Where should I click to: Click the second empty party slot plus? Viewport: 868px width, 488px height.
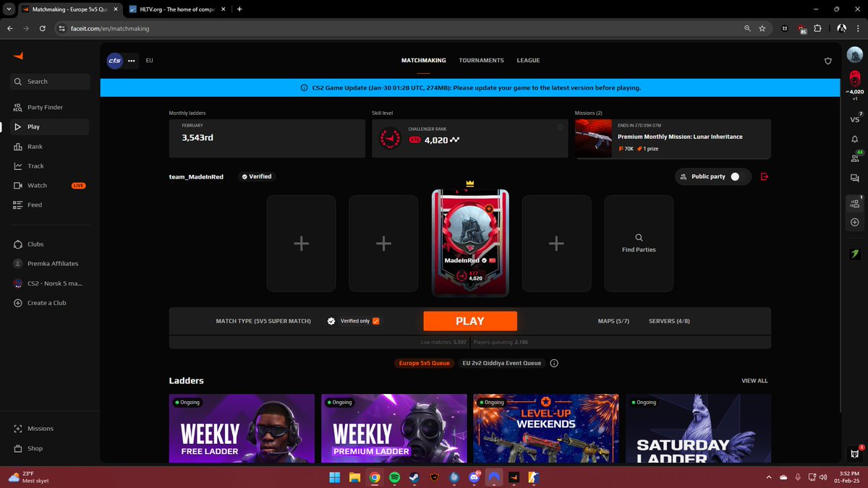(383, 244)
